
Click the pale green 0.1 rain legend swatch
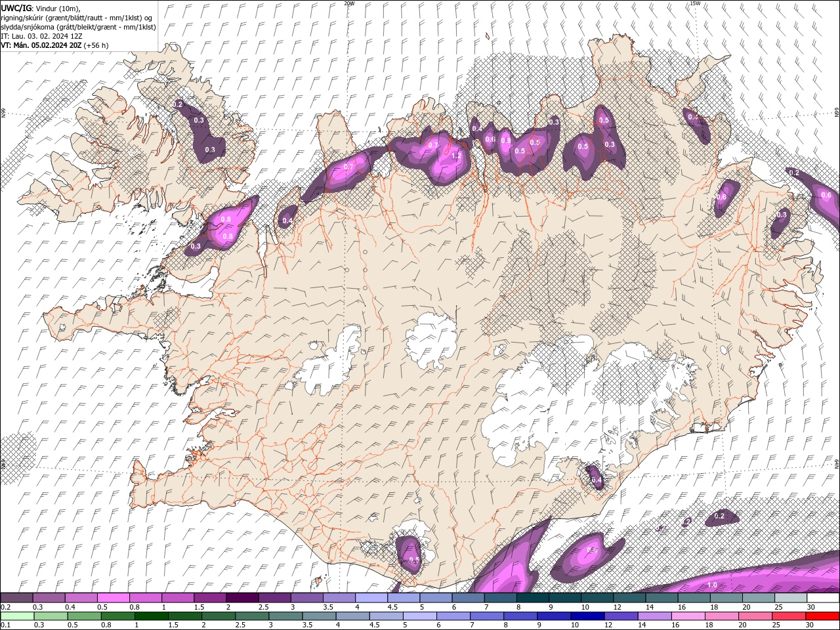click(17, 616)
